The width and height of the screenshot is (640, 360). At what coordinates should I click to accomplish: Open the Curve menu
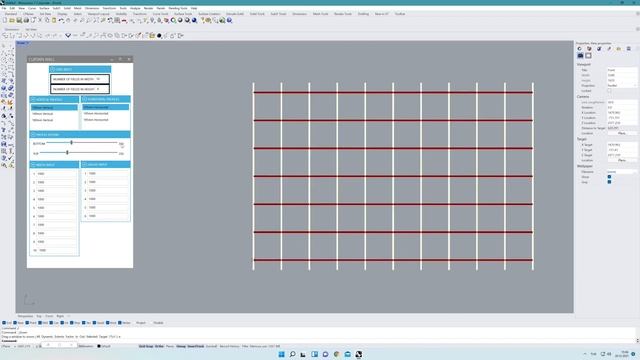pos(32,8)
